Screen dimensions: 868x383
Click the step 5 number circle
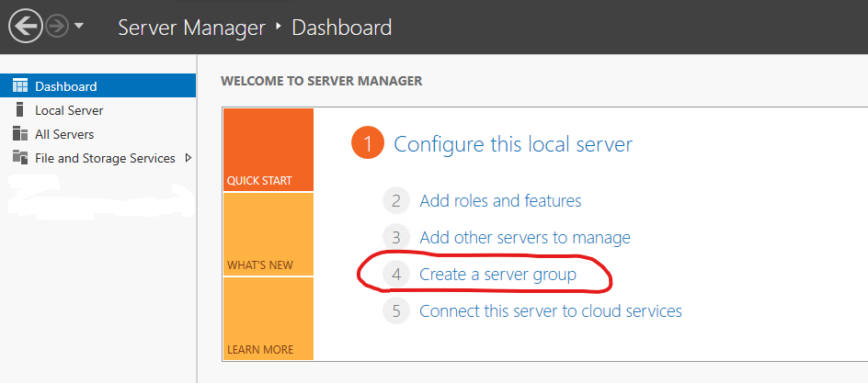point(395,310)
